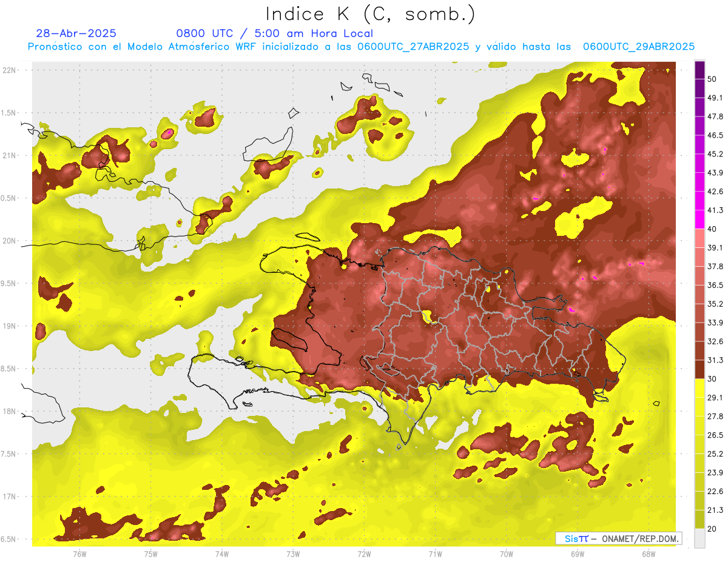Screen dimensions: 728x562
Task: Click the "75W" longitude label
Action: point(151,553)
